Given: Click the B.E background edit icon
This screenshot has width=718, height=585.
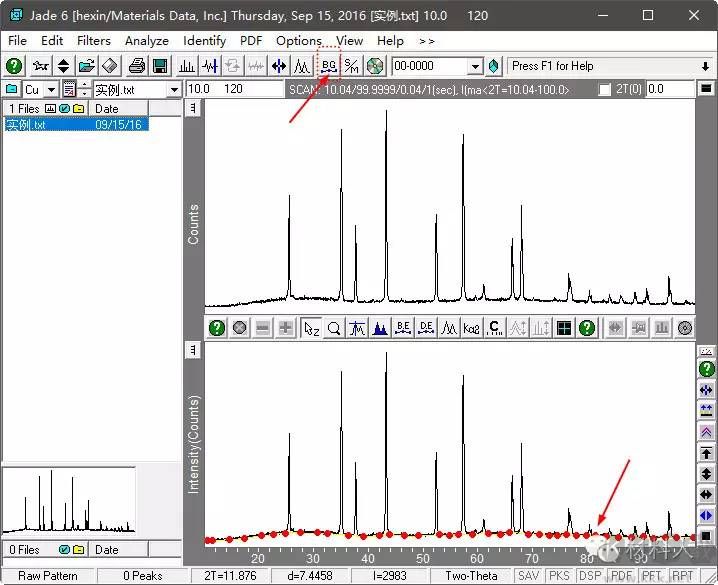Looking at the screenshot, I should 403,328.
